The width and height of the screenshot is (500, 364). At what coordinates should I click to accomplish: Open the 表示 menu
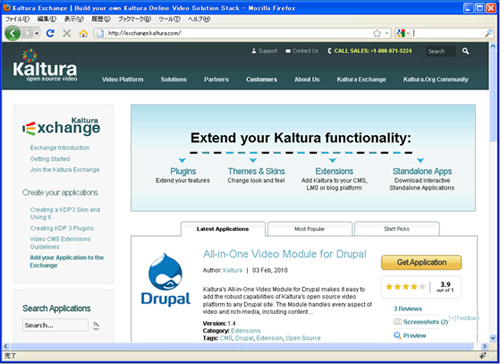click(74, 19)
